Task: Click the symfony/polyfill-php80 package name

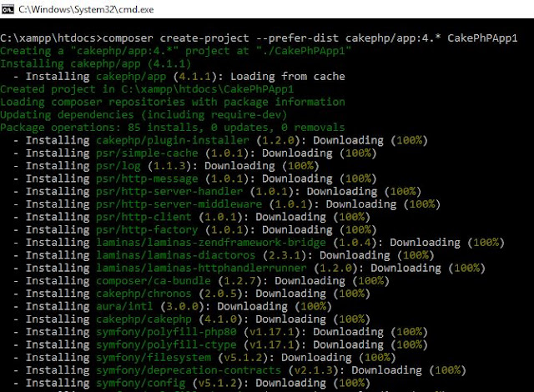Action: (x=166, y=332)
